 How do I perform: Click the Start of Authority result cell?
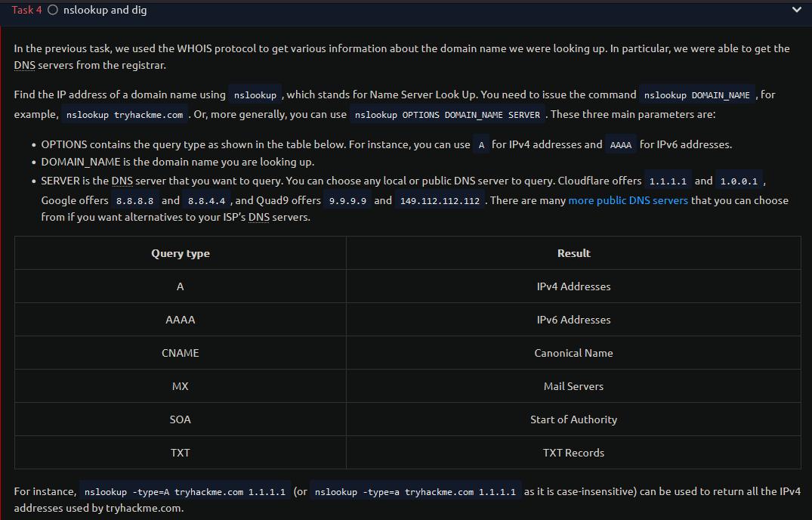(x=573, y=419)
